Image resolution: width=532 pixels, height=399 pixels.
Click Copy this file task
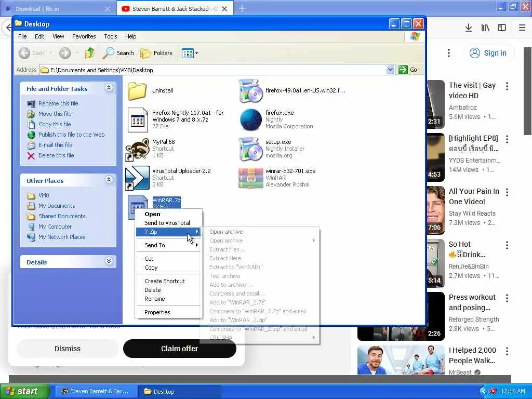(x=54, y=124)
